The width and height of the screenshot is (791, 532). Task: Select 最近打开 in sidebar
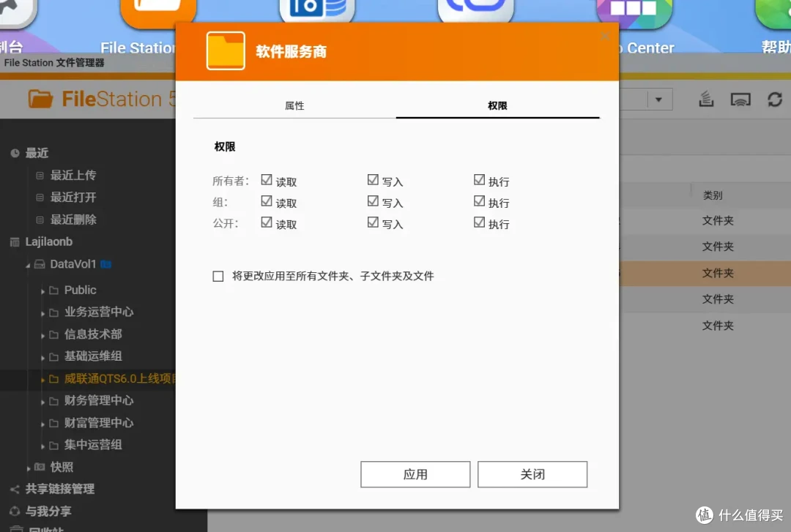(73, 197)
